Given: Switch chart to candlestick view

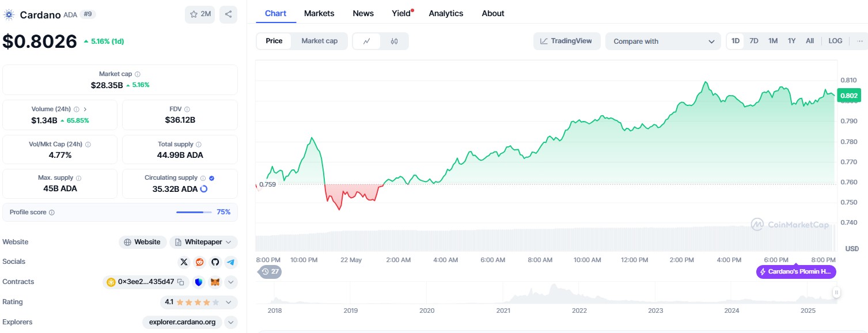Looking at the screenshot, I should click(394, 41).
